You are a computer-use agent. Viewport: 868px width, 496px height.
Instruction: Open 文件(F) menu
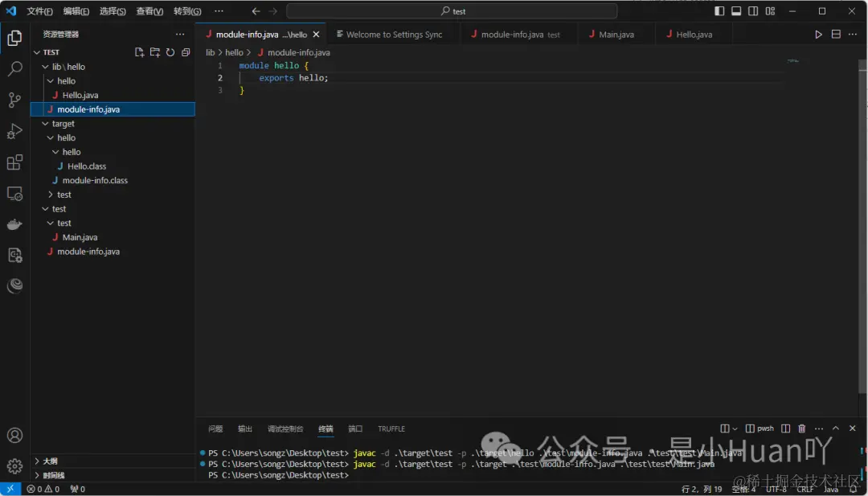click(x=40, y=11)
